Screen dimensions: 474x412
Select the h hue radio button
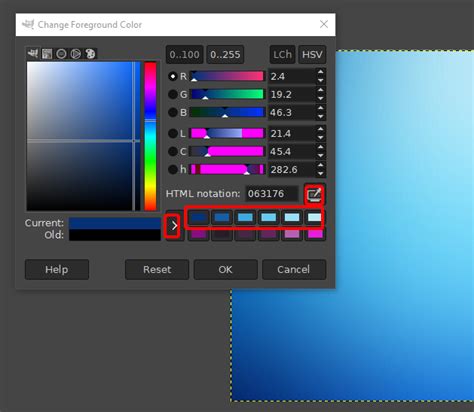click(173, 170)
